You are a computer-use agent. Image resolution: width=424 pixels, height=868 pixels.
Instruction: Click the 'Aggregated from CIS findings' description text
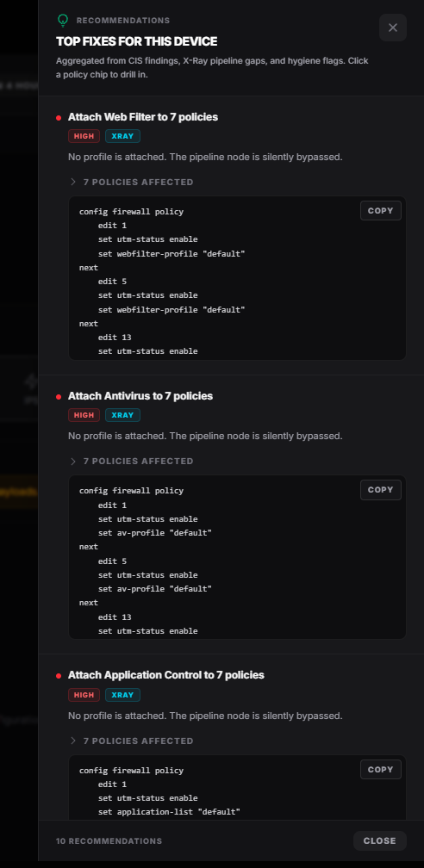(212, 67)
